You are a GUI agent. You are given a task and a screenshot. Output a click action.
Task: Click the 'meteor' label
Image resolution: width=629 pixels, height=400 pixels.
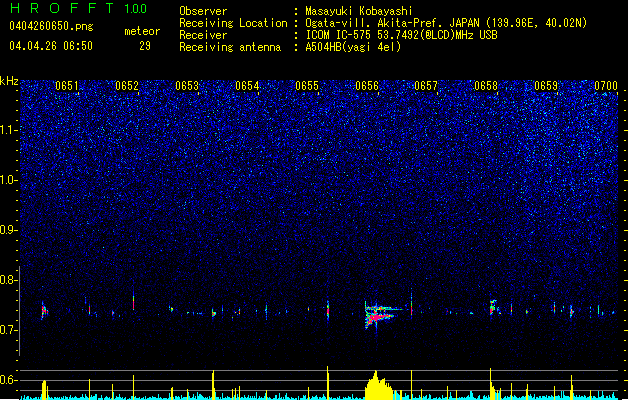142,31
